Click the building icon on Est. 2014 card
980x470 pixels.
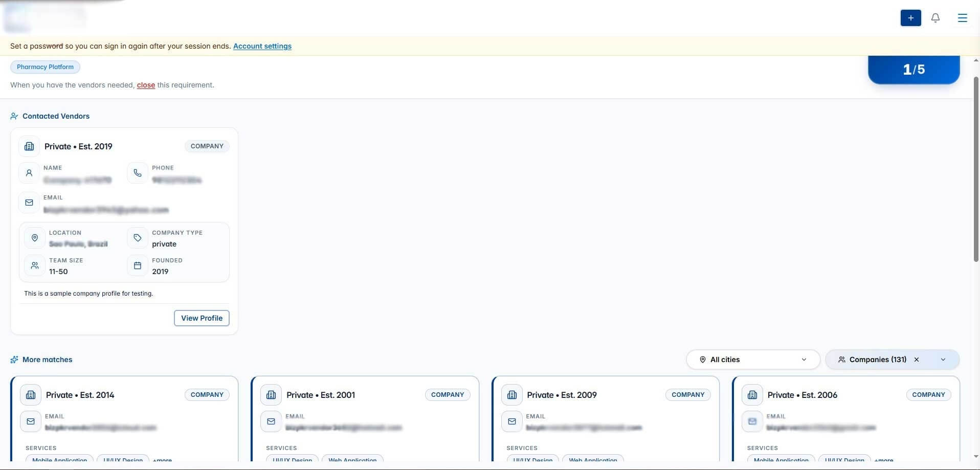[31, 395]
